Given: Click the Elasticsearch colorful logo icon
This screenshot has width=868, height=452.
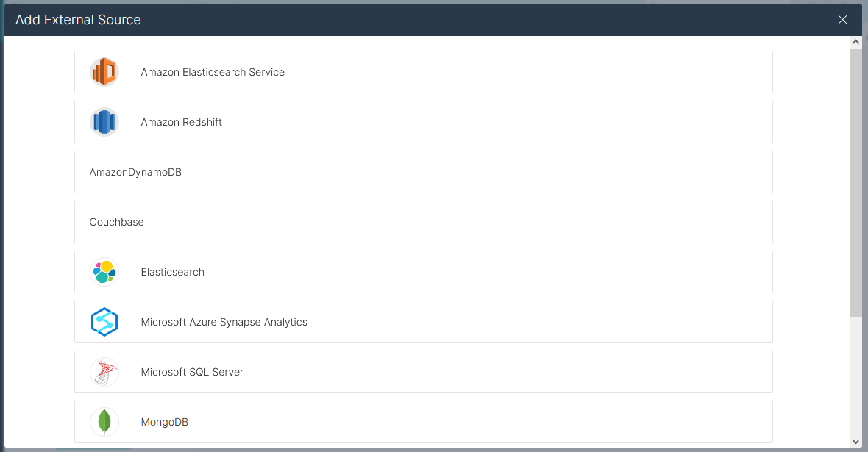Looking at the screenshot, I should 104,272.
